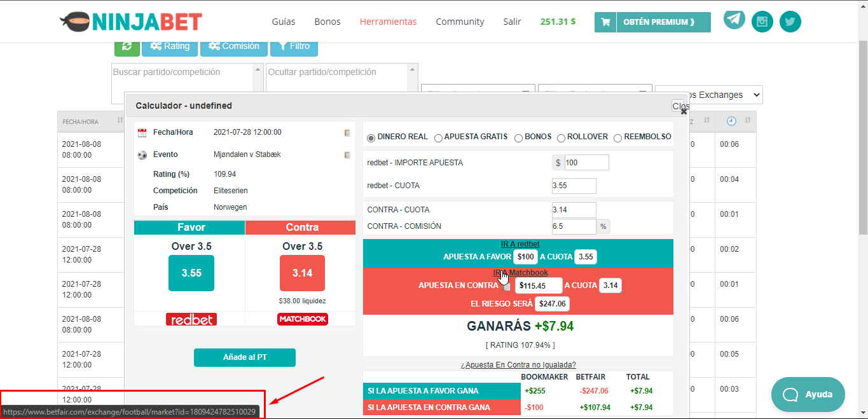Open the Exchanges dropdown

pyautogui.click(x=709, y=95)
